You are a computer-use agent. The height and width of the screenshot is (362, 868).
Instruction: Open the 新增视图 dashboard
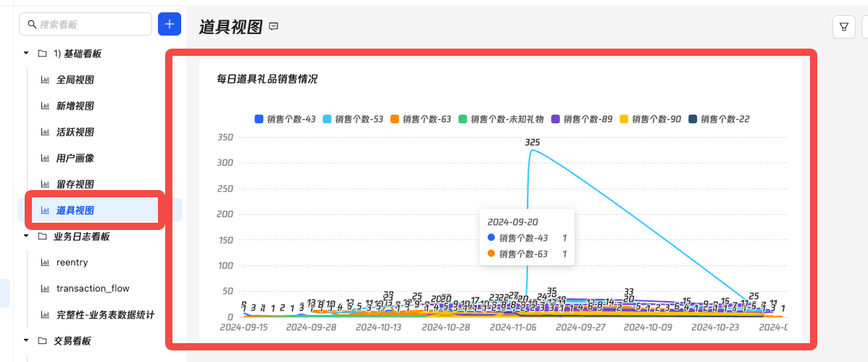(x=75, y=106)
